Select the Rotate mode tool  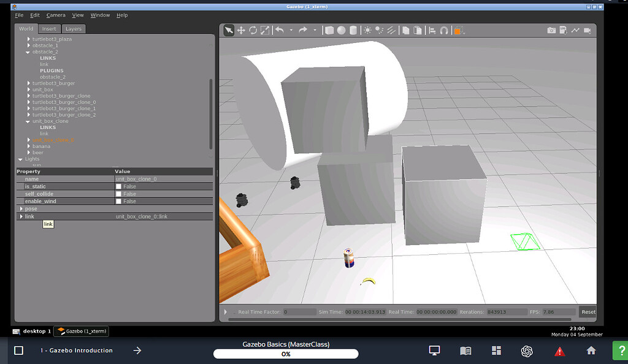[x=253, y=29]
